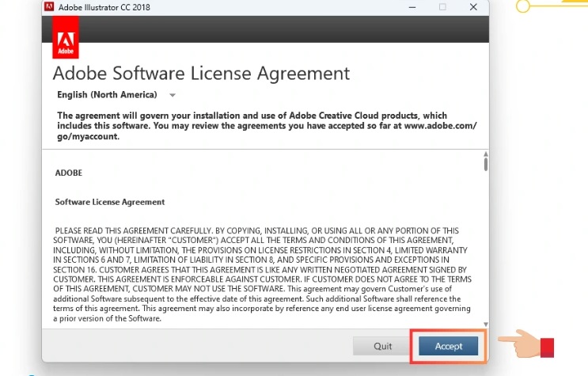Click the license scrollbar thumb
The width and height of the screenshot is (588, 376).
click(485, 165)
